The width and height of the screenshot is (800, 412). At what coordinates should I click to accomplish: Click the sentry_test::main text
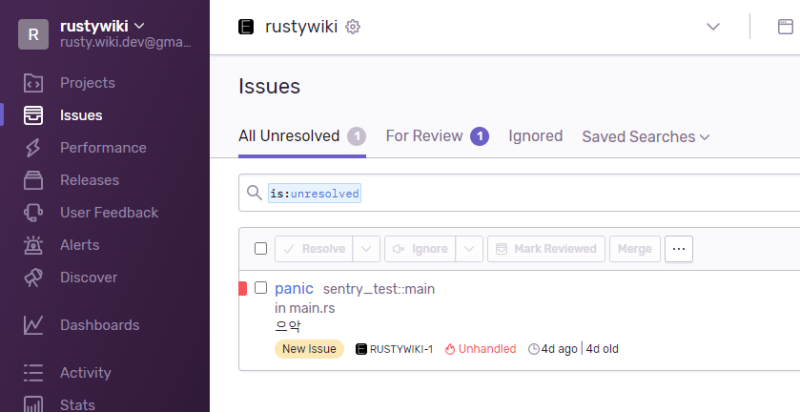coord(379,289)
